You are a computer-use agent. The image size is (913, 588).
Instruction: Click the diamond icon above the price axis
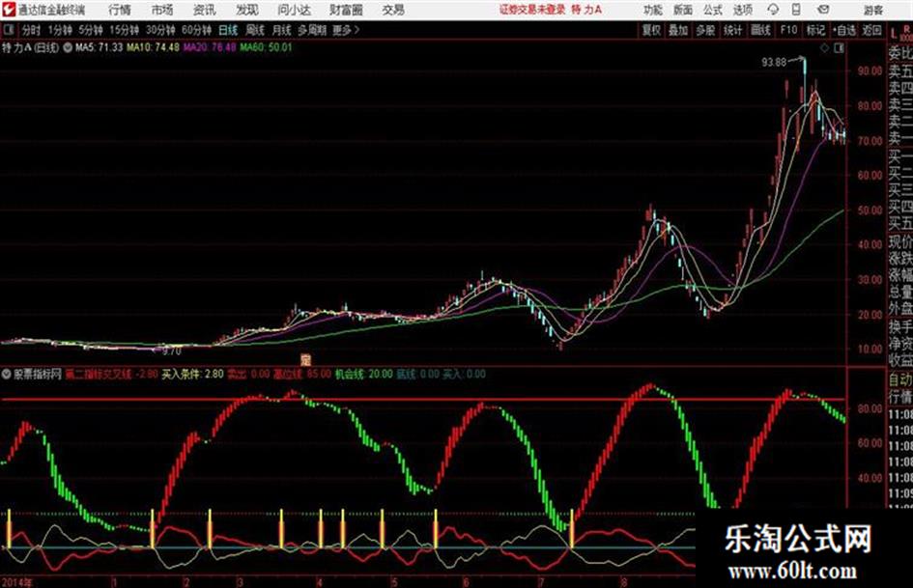[x=824, y=48]
